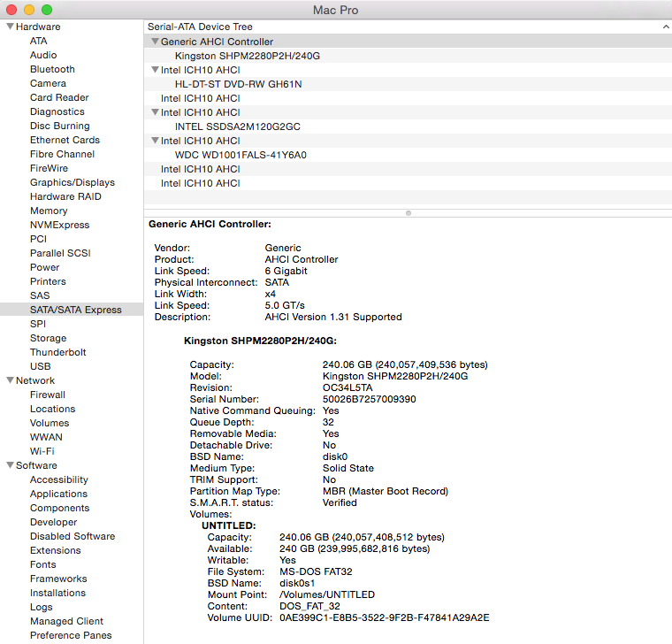The image size is (672, 644).
Task: Show Extensions list
Action: tap(56, 550)
